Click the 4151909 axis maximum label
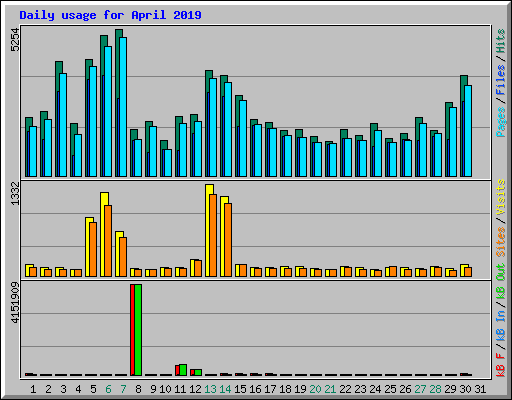The image size is (512, 400). pyautogui.click(x=15, y=303)
